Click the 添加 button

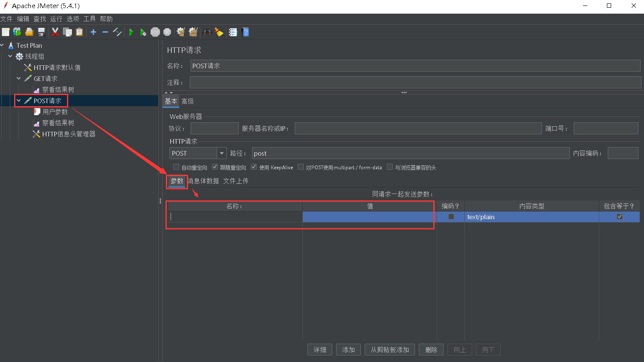tap(348, 350)
